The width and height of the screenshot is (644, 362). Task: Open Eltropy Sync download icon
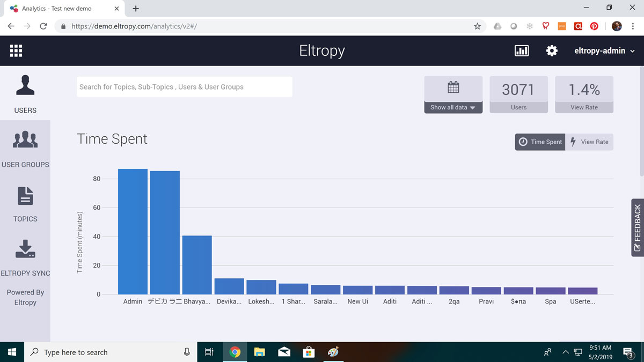25,250
